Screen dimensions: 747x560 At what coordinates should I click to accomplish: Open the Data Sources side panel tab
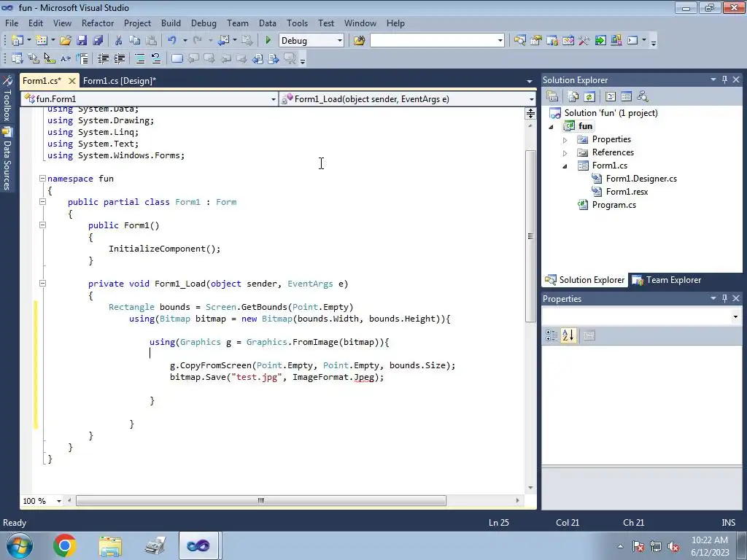[x=7, y=159]
